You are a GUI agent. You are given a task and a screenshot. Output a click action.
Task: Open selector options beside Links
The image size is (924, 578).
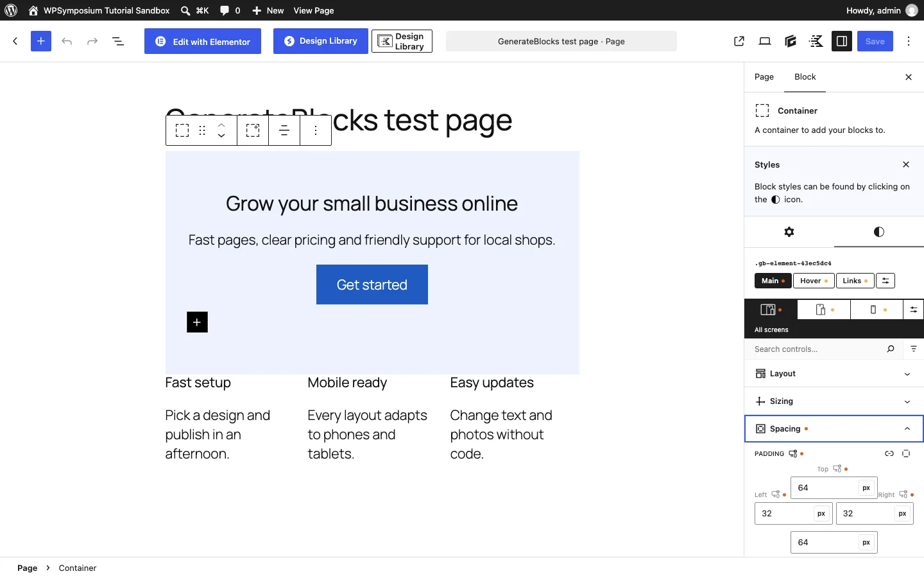[x=886, y=281]
